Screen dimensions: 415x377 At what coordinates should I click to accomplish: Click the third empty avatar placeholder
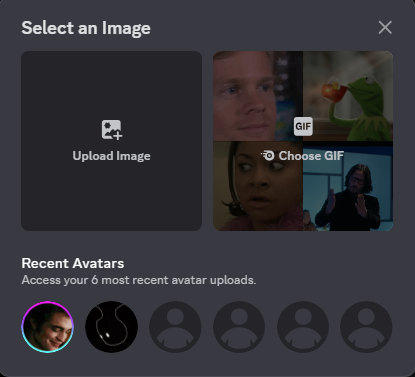coord(175,327)
